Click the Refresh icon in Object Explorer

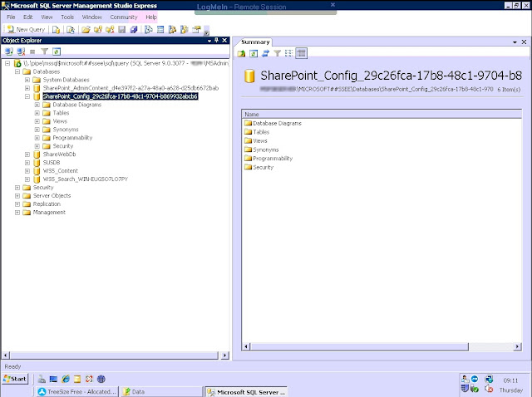pyautogui.click(x=57, y=51)
